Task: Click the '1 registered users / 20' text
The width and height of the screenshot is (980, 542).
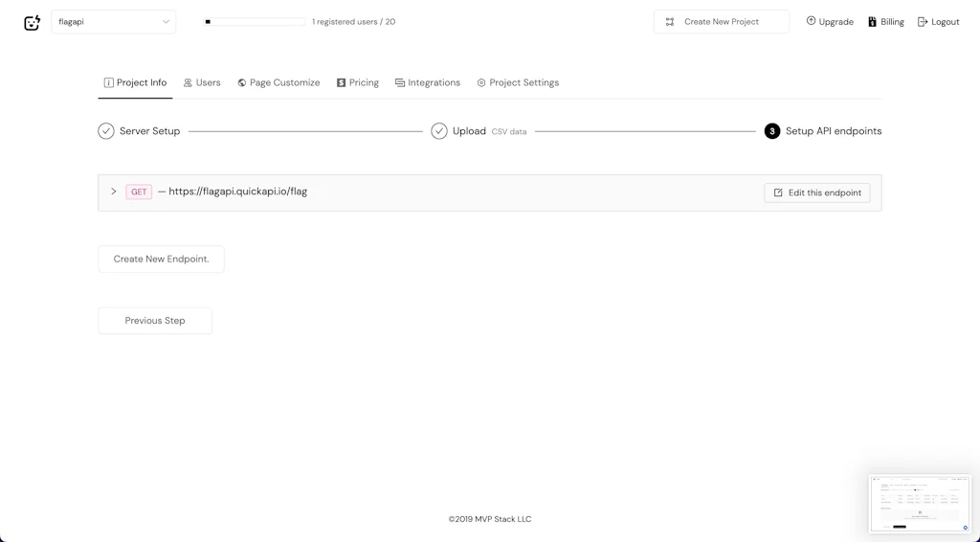Action: tap(354, 22)
